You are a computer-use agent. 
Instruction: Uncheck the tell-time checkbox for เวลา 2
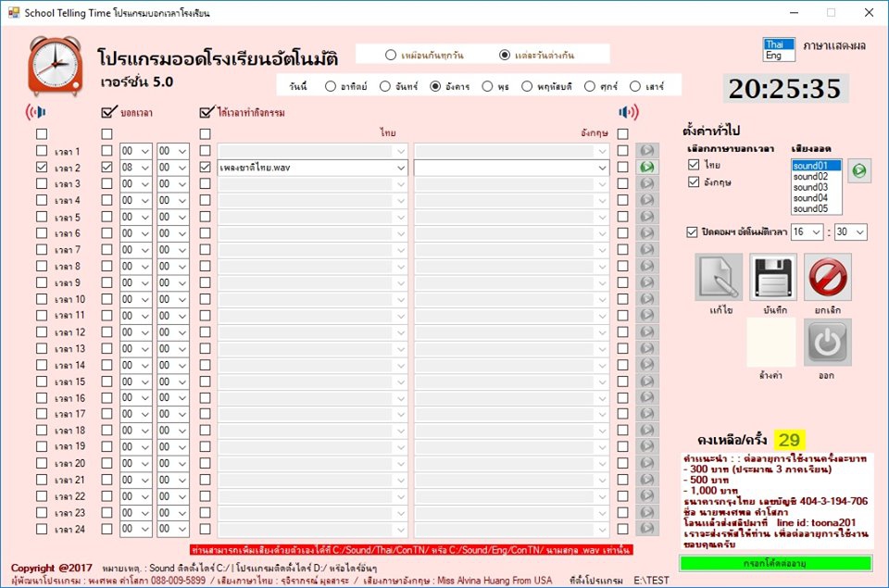click(x=106, y=168)
